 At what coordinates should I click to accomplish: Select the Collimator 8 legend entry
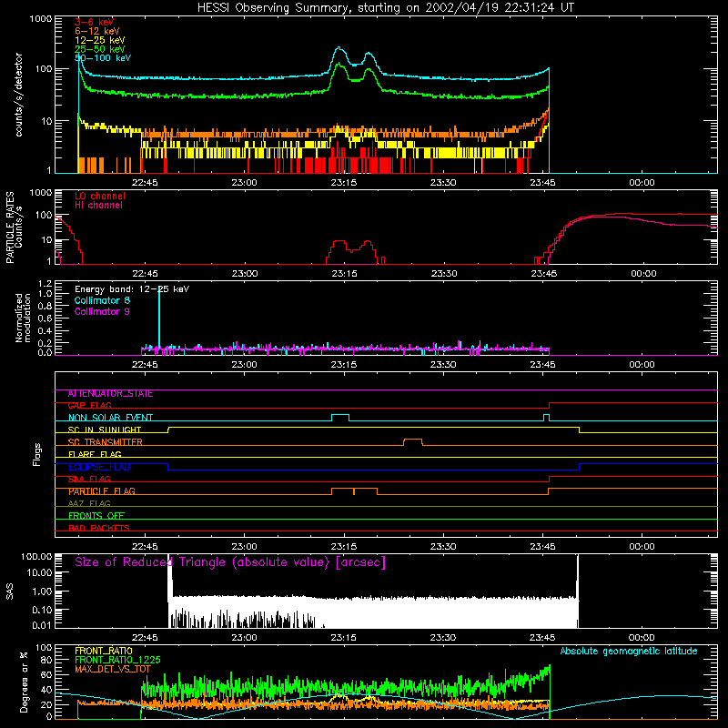[102, 300]
